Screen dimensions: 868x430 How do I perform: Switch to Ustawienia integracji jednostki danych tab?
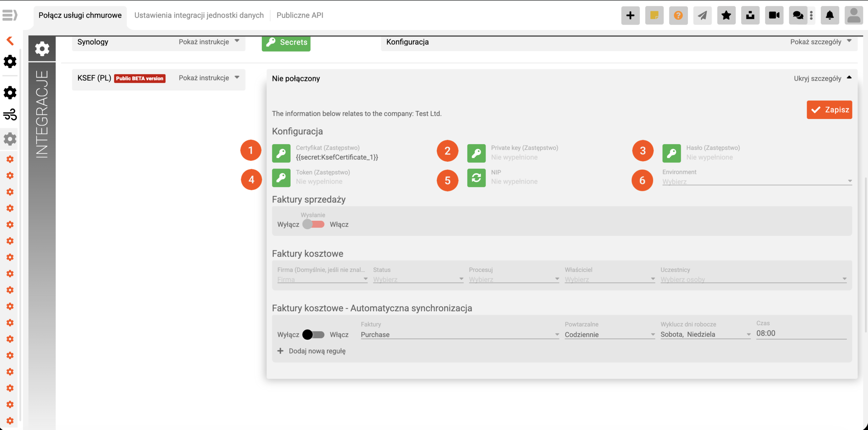click(199, 15)
